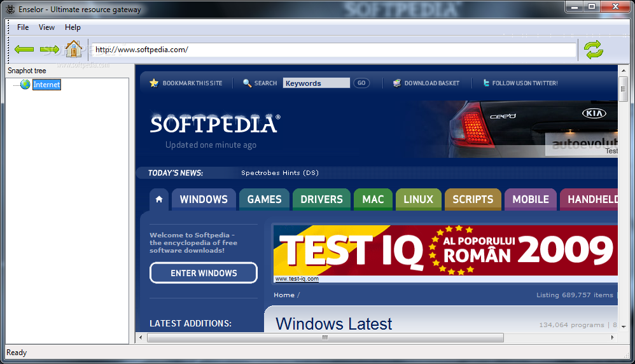
Task: Click the 'Updated one minute ago' text
Action: coord(211,145)
